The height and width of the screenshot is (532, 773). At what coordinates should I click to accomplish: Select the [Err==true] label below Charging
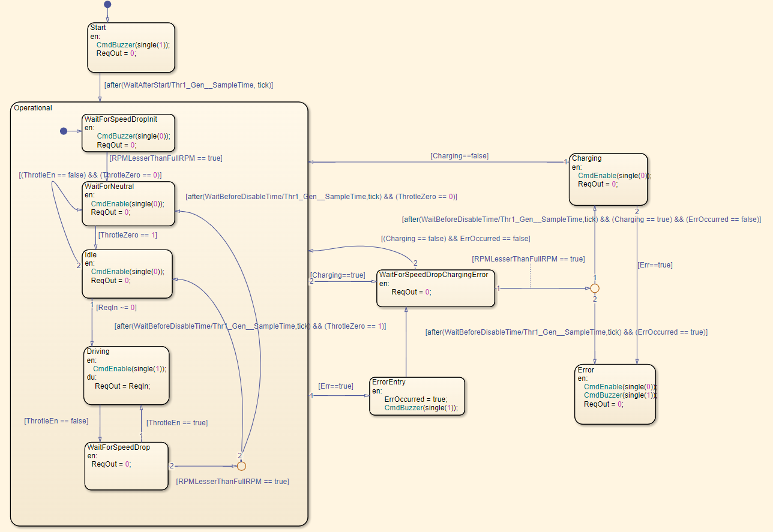point(655,265)
